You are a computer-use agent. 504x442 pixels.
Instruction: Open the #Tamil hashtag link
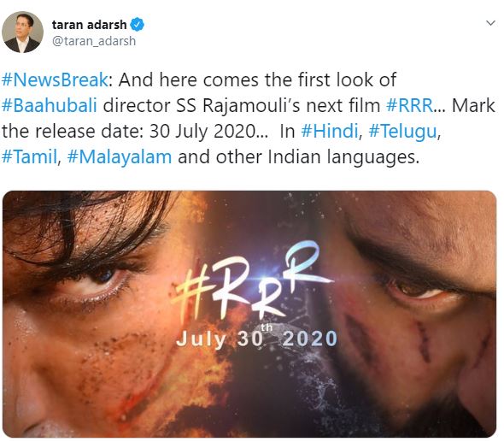(x=29, y=157)
